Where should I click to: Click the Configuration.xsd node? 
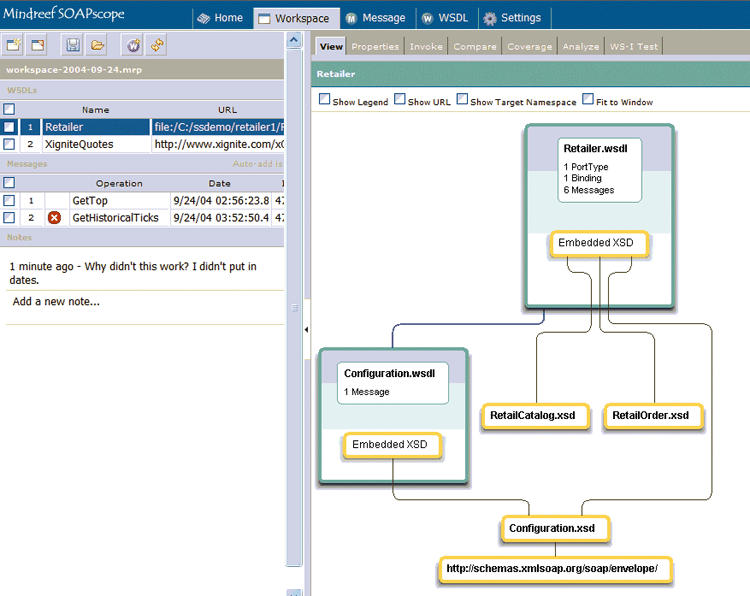pyautogui.click(x=555, y=528)
